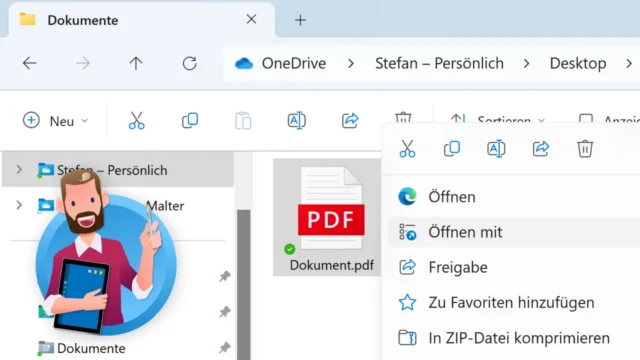Click the main toolbar paste icon
Screen dimensions: 640x360
click(x=243, y=120)
